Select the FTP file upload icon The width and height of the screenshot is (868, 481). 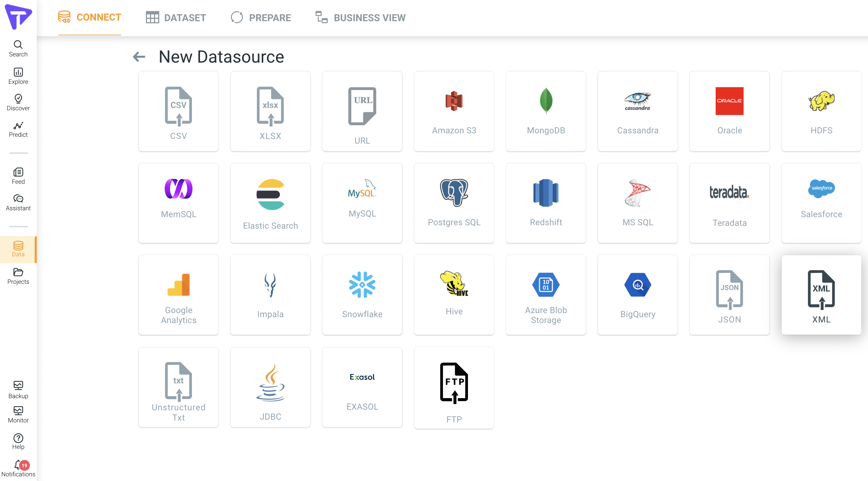pos(454,383)
